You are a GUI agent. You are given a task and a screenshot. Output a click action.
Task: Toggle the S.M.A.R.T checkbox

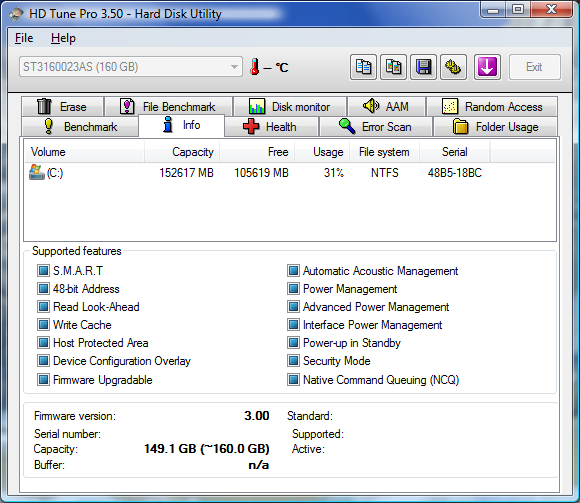pyautogui.click(x=43, y=271)
